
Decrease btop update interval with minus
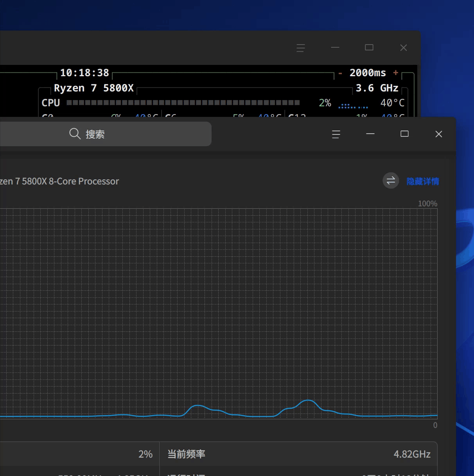click(x=340, y=73)
